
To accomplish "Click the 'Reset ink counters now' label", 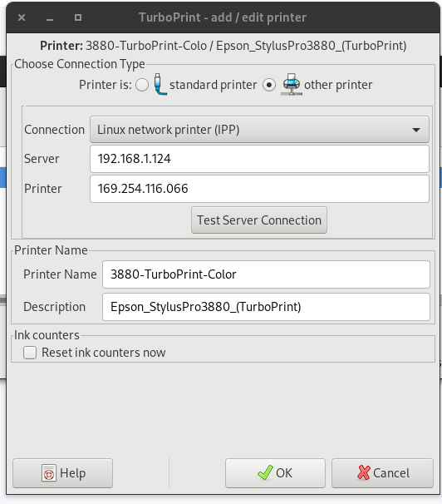I will click(x=104, y=353).
